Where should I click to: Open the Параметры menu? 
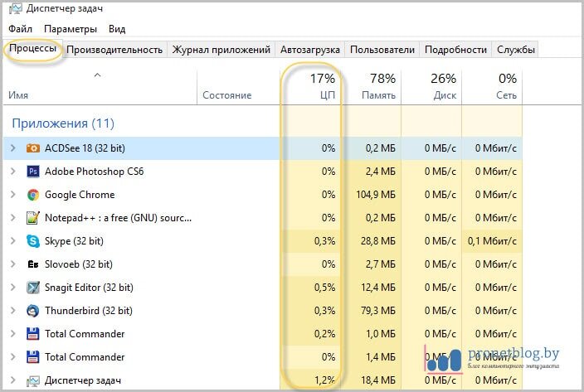coord(70,29)
